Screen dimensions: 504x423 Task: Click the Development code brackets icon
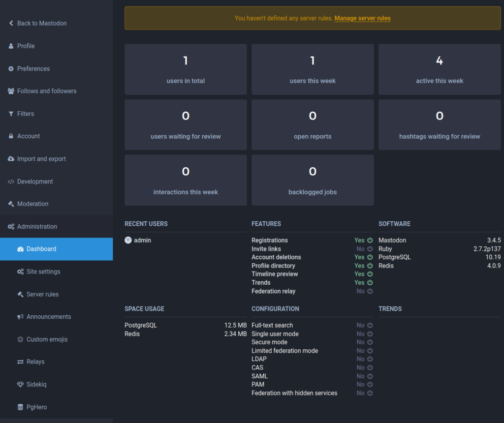point(11,181)
